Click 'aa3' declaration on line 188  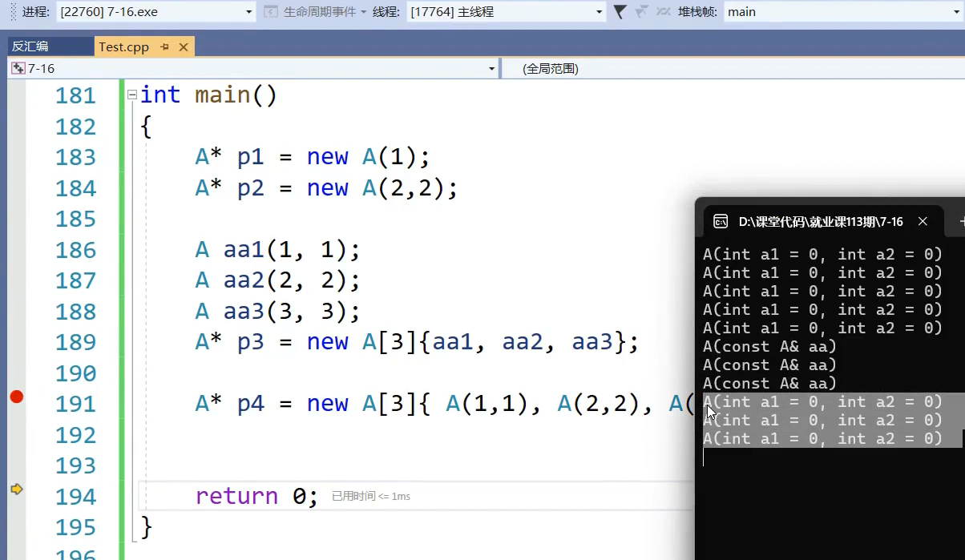(244, 312)
